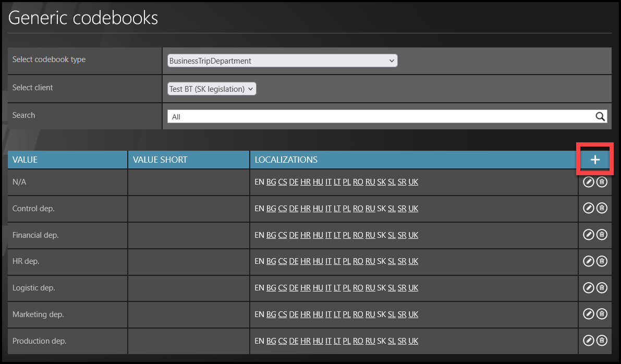Open RO localization for Marketing dep.

[358, 314]
